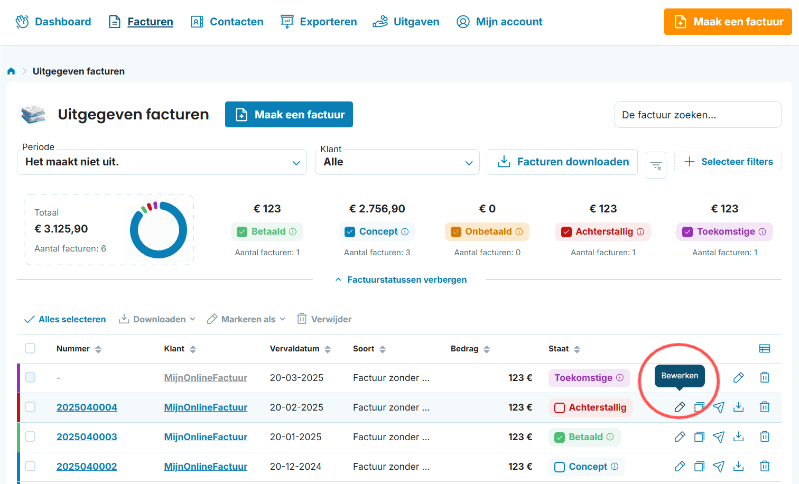Edit invoice 2025040003 with pencil icon
799x484 pixels.
point(680,437)
